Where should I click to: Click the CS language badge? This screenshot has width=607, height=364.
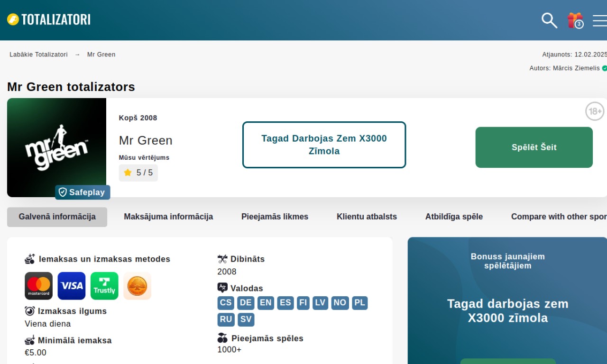click(x=226, y=303)
